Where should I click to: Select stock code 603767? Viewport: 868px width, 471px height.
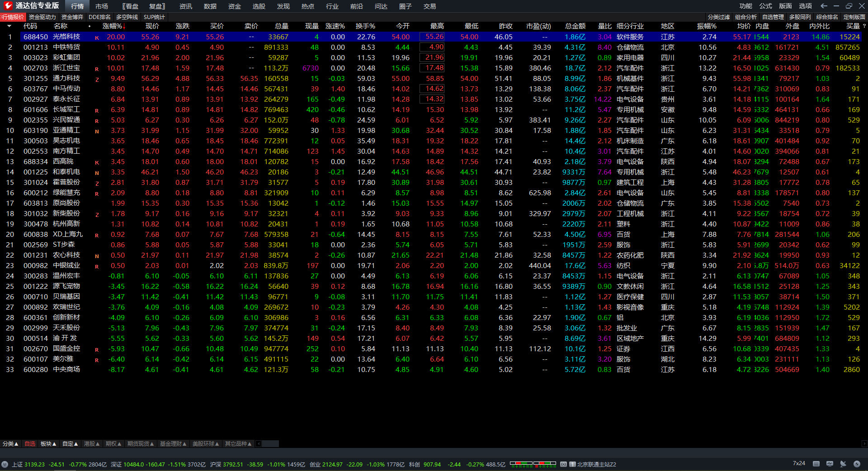click(x=36, y=89)
